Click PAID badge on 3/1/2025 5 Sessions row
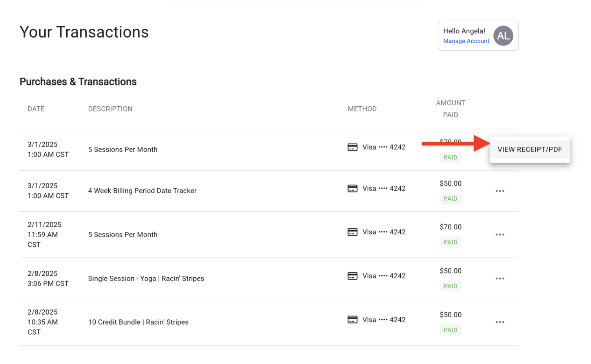 (450, 158)
